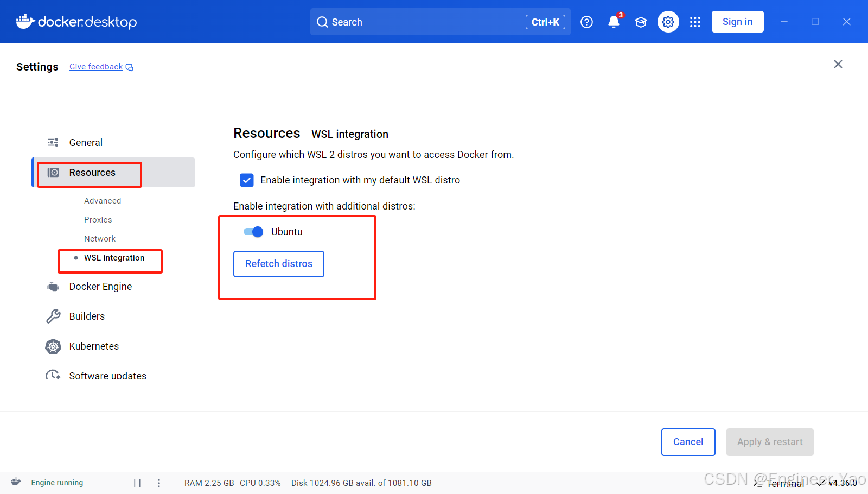Click the Settings gear icon in header

pos(668,22)
